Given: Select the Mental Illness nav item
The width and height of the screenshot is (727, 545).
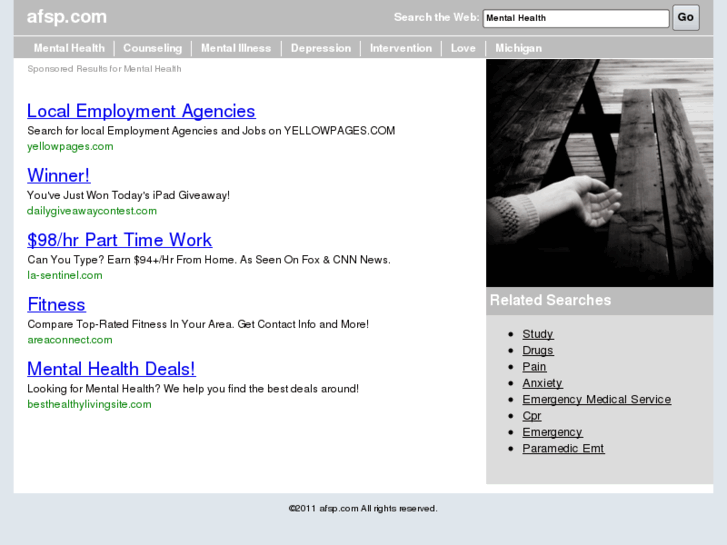Looking at the screenshot, I should point(236,48).
